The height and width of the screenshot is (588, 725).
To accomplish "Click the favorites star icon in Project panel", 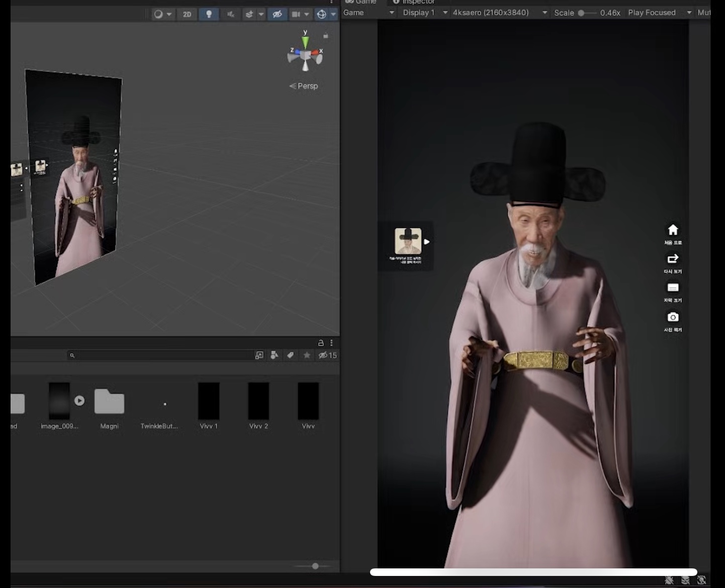I will [x=307, y=355].
